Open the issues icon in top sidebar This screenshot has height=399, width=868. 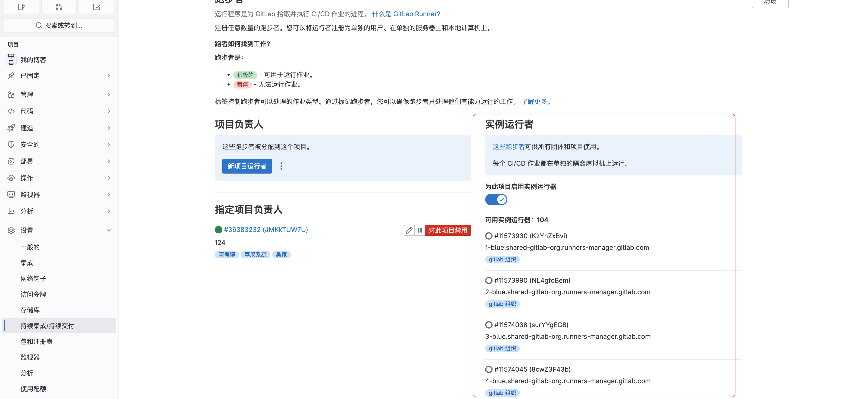point(21,7)
